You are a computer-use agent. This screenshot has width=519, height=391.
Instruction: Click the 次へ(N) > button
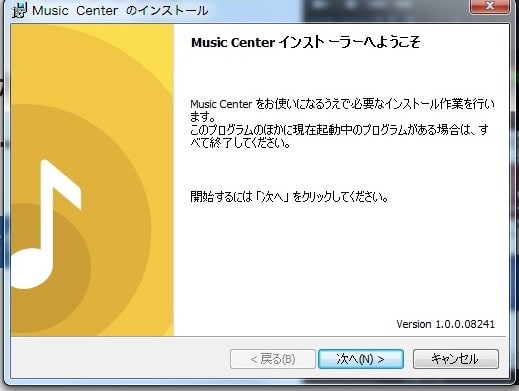tap(361, 359)
